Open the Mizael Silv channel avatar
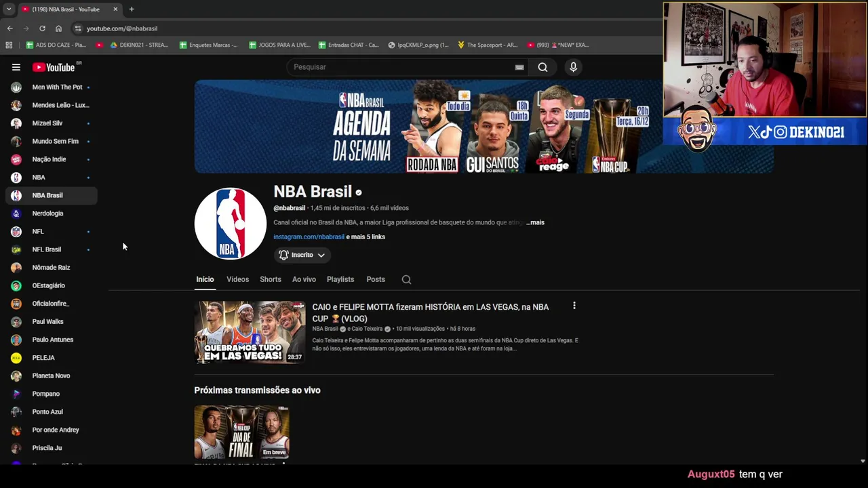 (x=16, y=123)
